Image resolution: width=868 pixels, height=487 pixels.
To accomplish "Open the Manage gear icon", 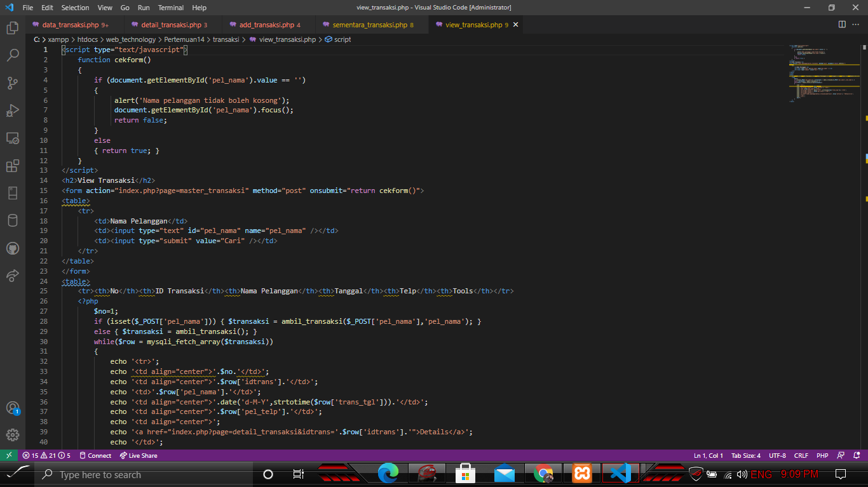I will 12,435.
